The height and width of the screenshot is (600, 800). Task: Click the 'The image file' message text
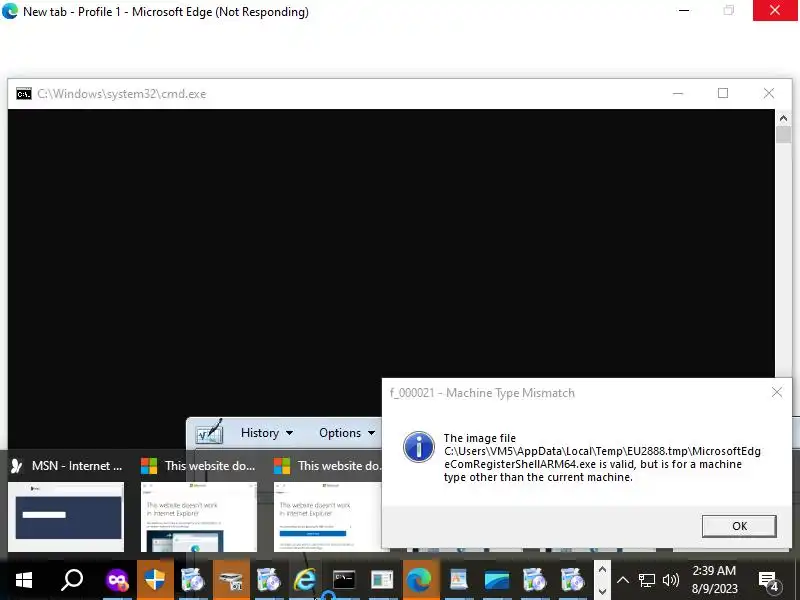tap(480, 438)
